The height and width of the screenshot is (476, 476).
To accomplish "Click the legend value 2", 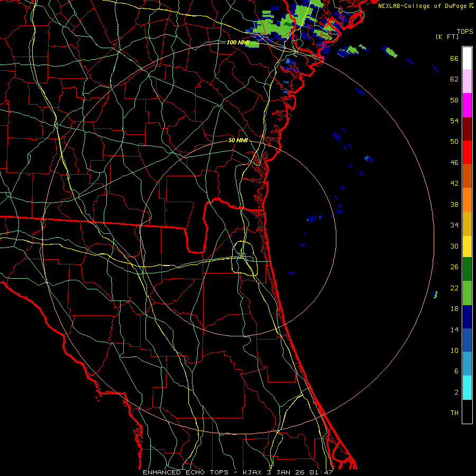I will click(x=456, y=392).
